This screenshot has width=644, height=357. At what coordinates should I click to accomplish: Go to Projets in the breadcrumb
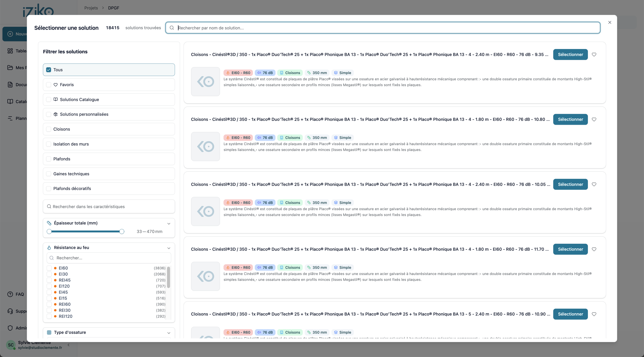[91, 8]
